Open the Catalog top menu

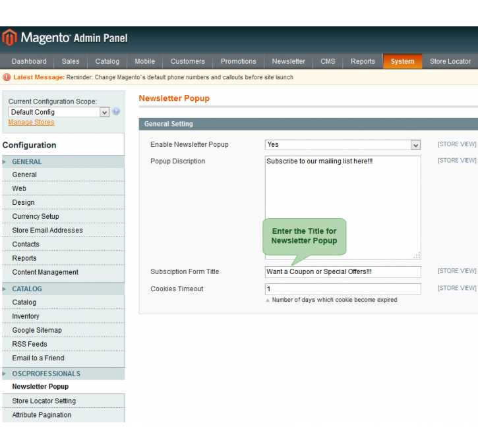coord(107,61)
